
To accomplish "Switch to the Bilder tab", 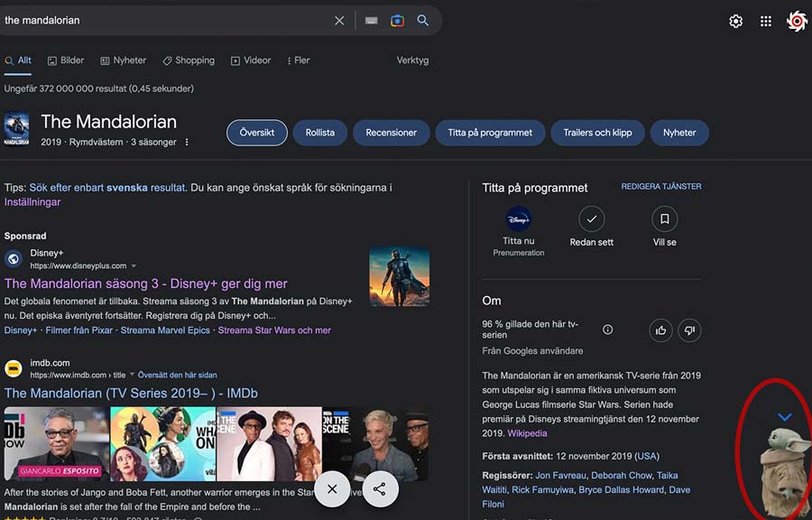I will tap(66, 60).
